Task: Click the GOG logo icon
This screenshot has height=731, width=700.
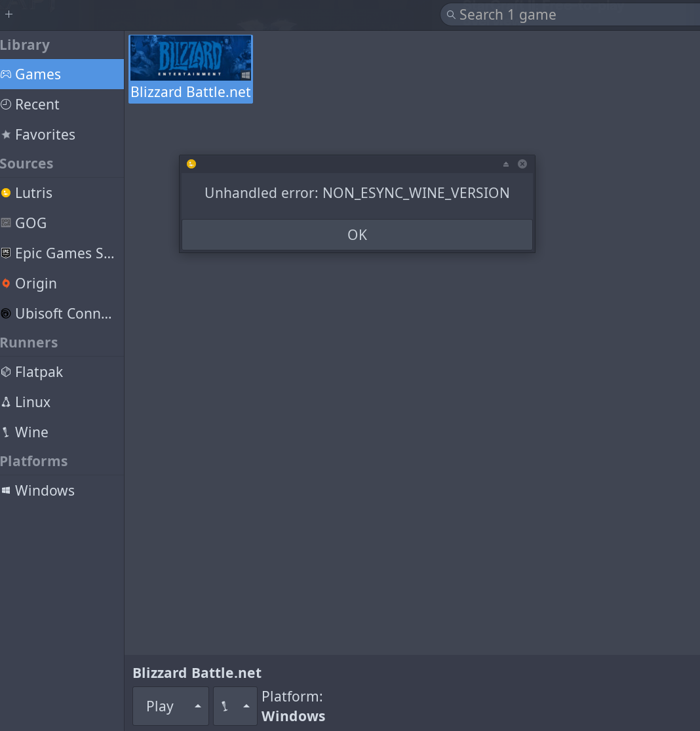Action: [x=6, y=224]
